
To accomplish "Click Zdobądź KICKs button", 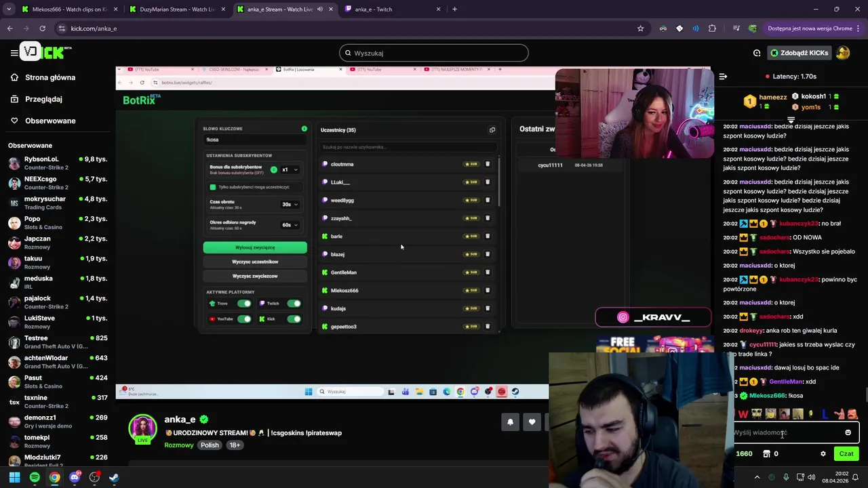I will (x=800, y=53).
